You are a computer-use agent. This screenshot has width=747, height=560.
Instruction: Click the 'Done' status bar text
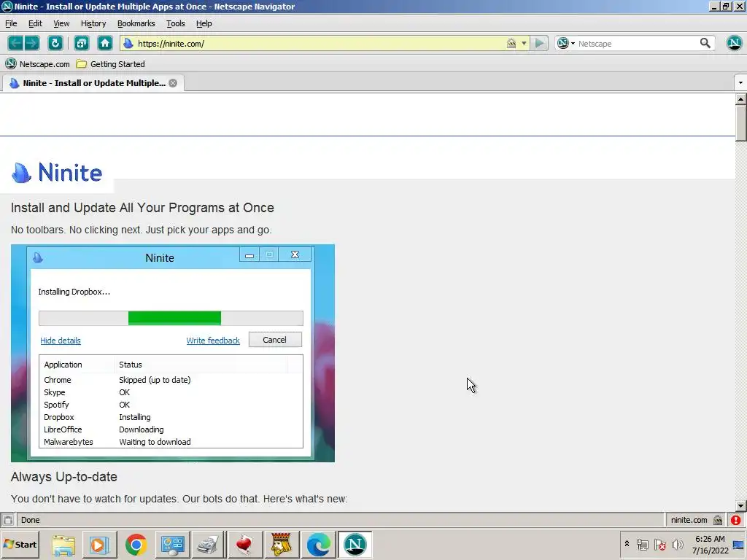30,520
